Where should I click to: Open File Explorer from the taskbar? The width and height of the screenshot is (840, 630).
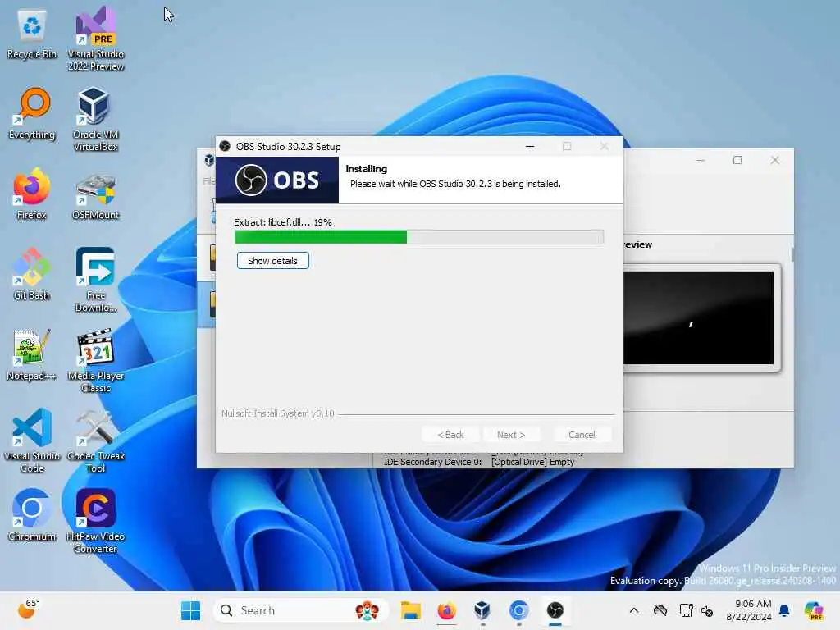pos(411,610)
